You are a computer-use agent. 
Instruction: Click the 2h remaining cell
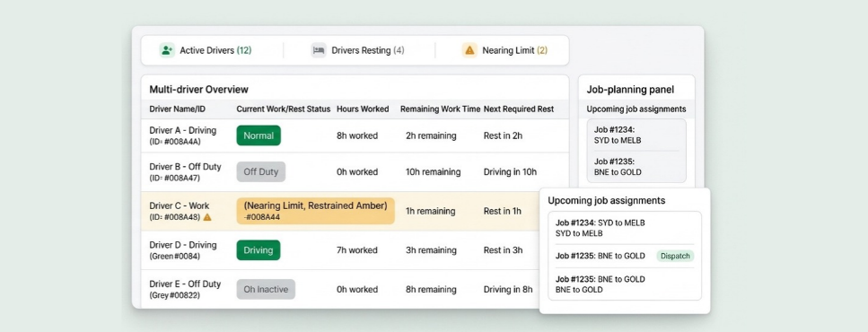point(431,135)
